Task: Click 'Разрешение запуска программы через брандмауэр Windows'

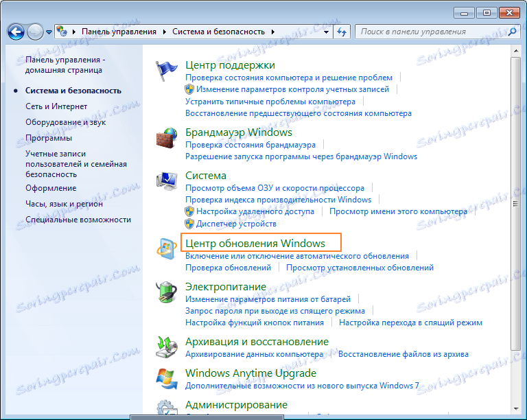Action: tap(301, 156)
